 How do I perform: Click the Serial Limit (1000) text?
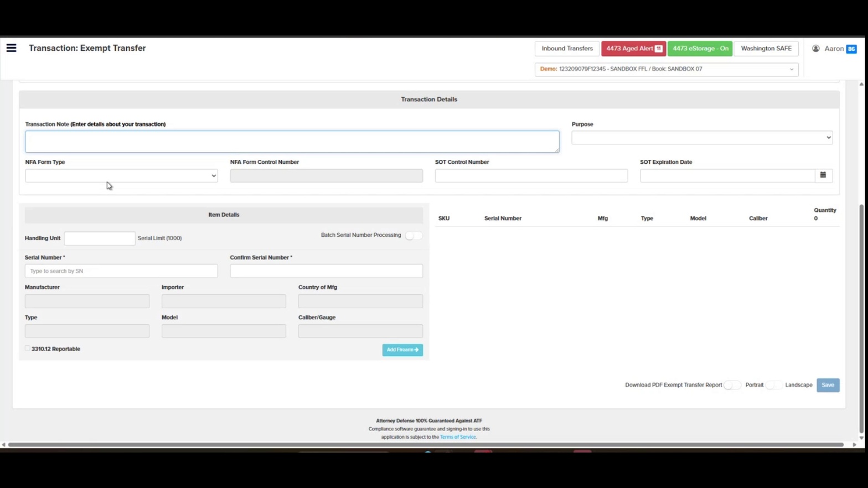pyautogui.click(x=159, y=238)
